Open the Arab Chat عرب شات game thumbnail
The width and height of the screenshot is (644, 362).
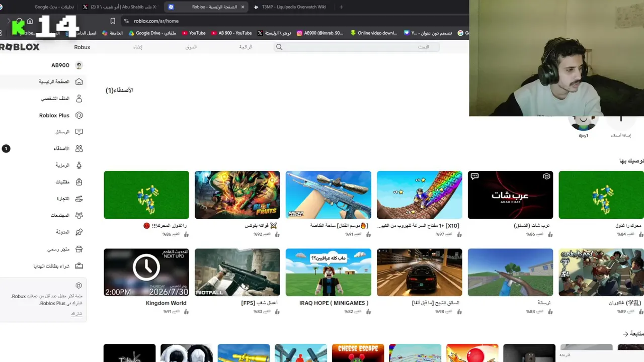[x=511, y=195]
